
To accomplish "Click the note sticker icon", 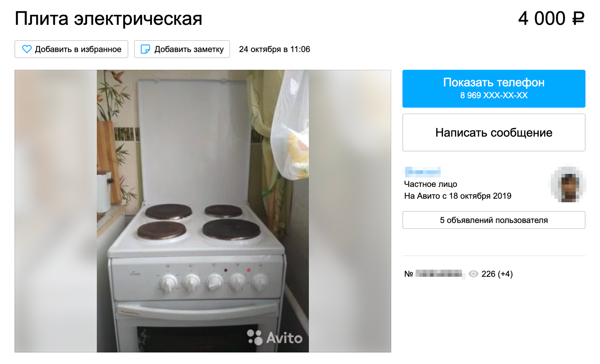I will tap(145, 49).
